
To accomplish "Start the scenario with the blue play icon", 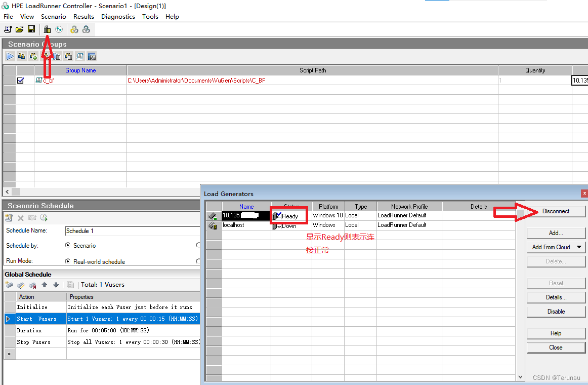I will [x=10, y=56].
